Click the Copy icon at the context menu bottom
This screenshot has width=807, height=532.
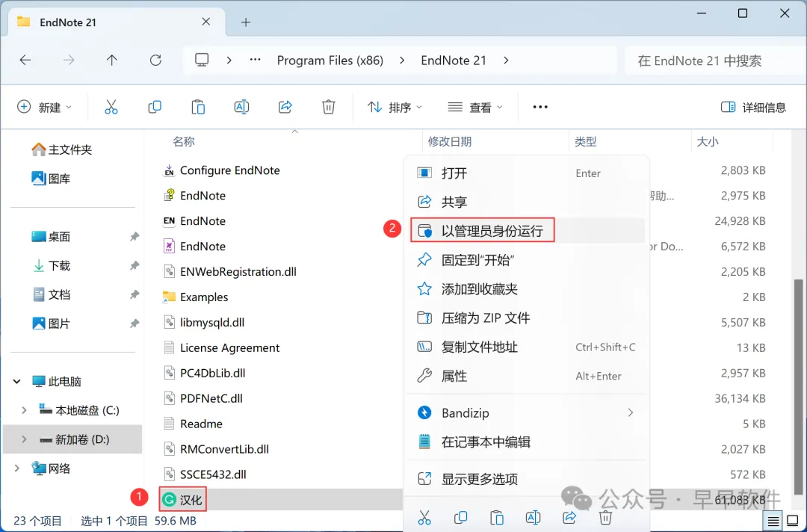pos(460,517)
